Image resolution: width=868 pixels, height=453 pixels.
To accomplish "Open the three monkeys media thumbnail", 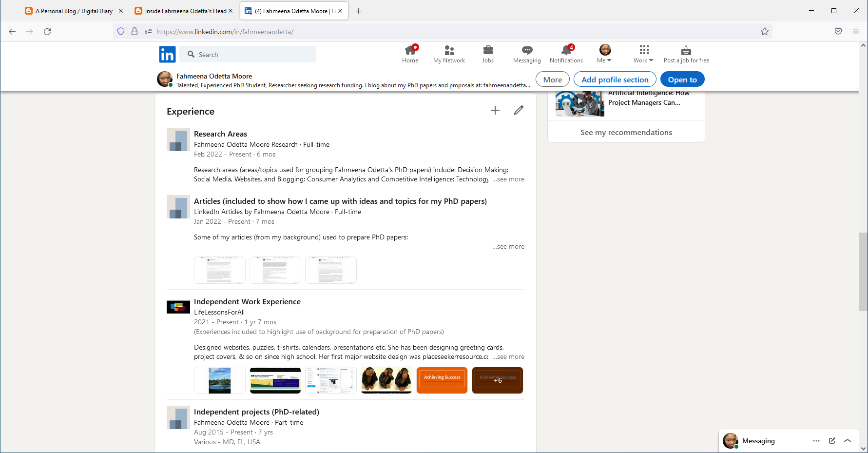I will click(x=386, y=380).
